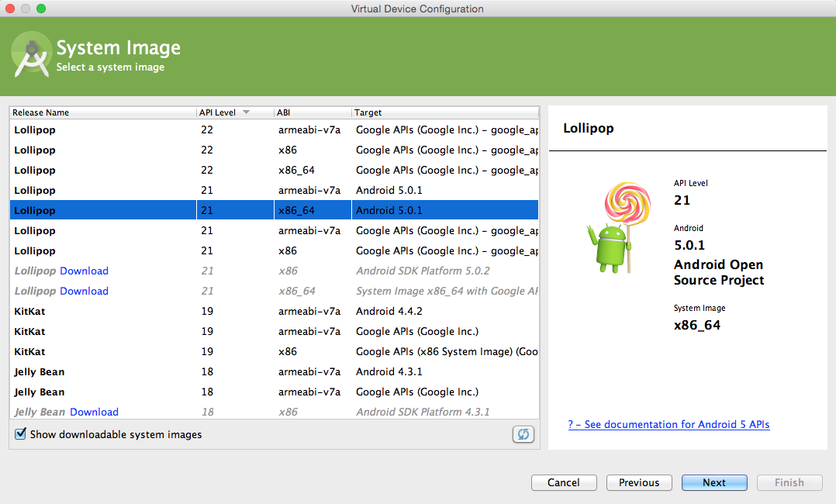This screenshot has height=504, width=836.
Task: Click the Lollipop heading in details panel
Action: tap(589, 129)
